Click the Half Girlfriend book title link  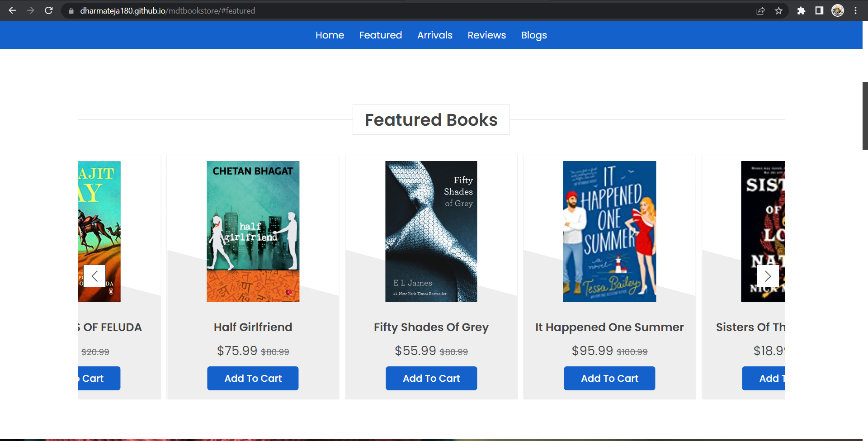(252, 327)
